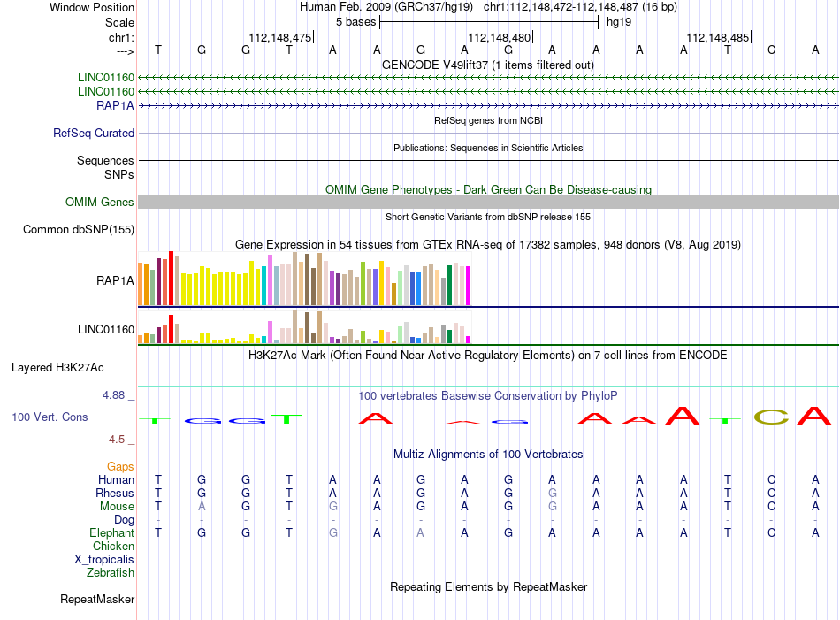Click the Multiz Alignments of 100 Vertebrates title

coord(488,454)
